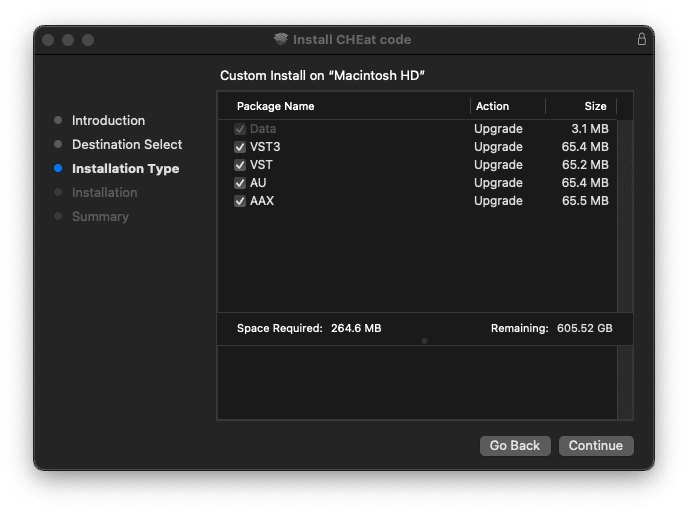The height and width of the screenshot is (512, 688).
Task: Click the Installation step in the sidebar
Action: click(x=104, y=192)
